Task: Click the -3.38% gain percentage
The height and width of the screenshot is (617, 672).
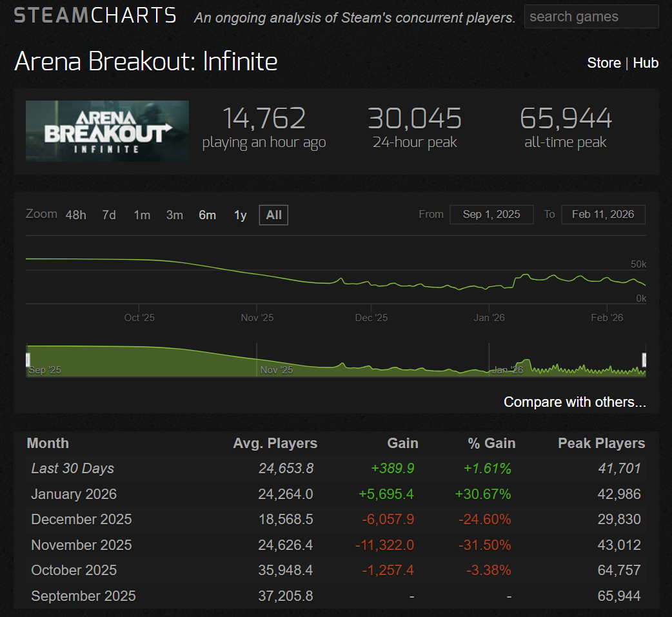Action: point(489,571)
